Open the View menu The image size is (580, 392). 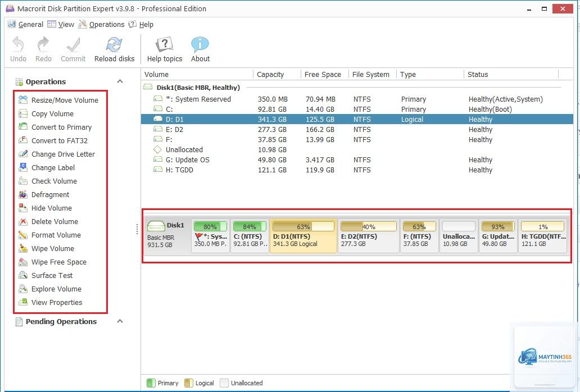61,24
